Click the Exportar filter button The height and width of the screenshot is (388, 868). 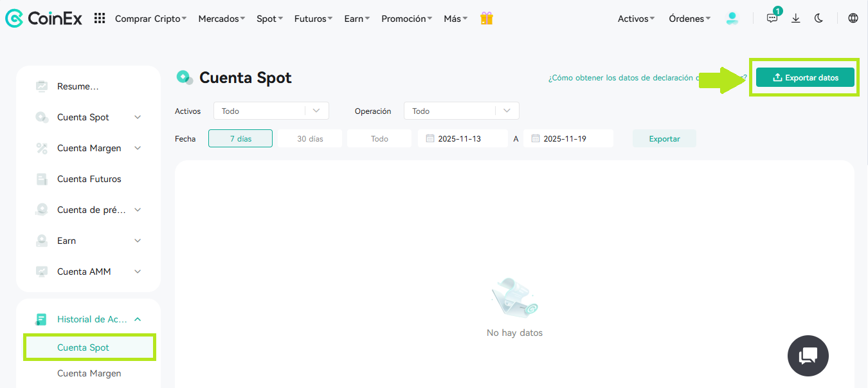pyautogui.click(x=664, y=138)
